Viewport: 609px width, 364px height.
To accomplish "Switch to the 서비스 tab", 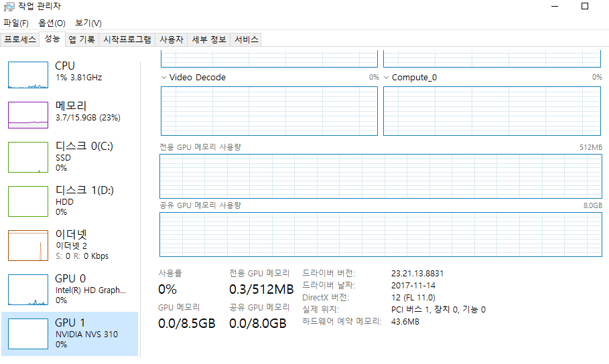I will coord(246,39).
